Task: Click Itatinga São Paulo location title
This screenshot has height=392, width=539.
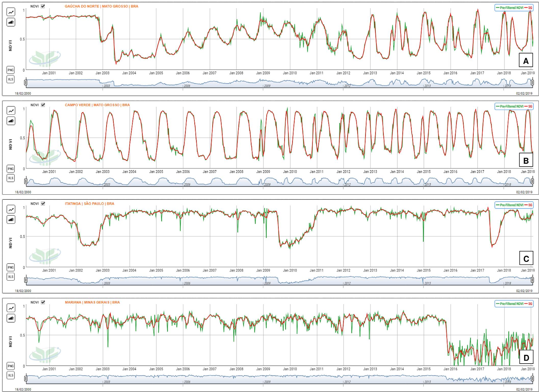Action: (89, 204)
